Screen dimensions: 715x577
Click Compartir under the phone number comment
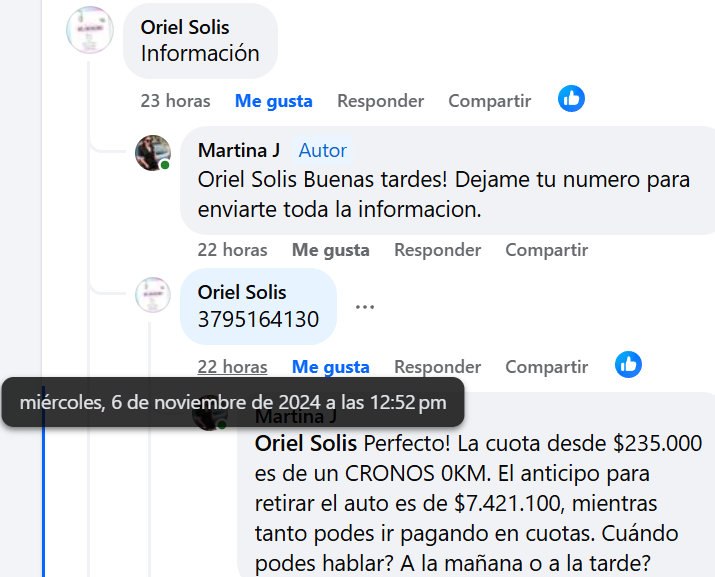[x=546, y=367]
